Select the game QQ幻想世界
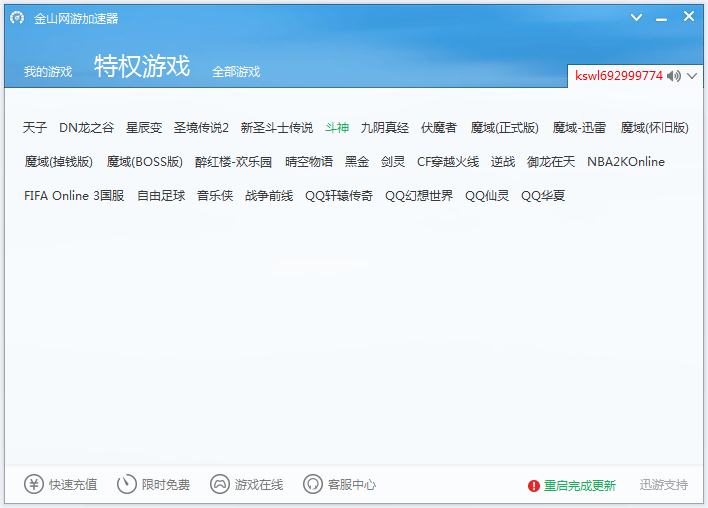Viewport: 708px width, 508px height. click(419, 196)
